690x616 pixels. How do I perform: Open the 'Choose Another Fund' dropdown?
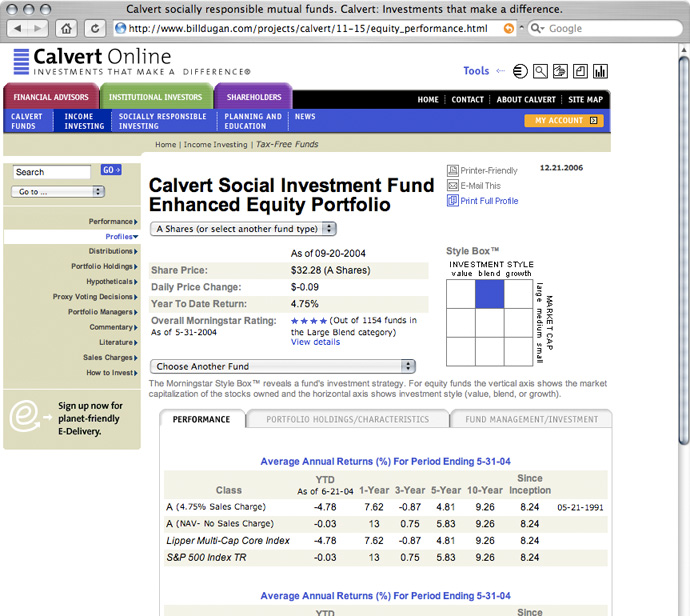283,367
